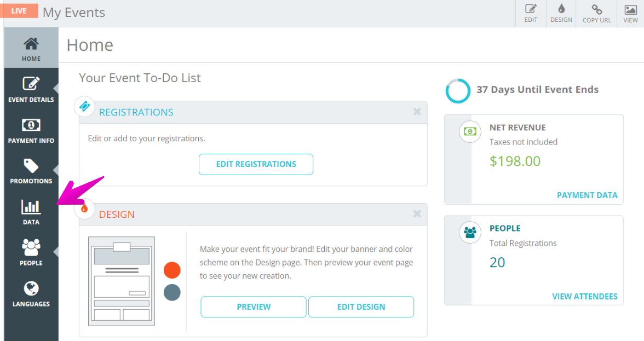Click the NET REVENUE label

pyautogui.click(x=517, y=128)
